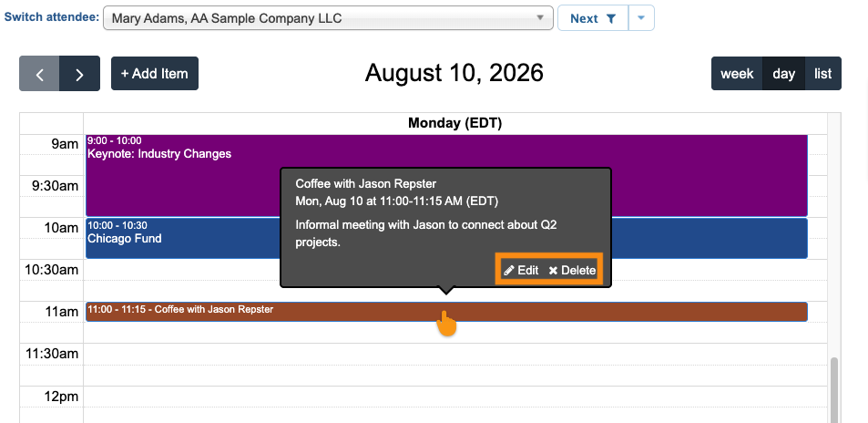
Task: Click the + Add Item button
Action: pyautogui.click(x=155, y=73)
